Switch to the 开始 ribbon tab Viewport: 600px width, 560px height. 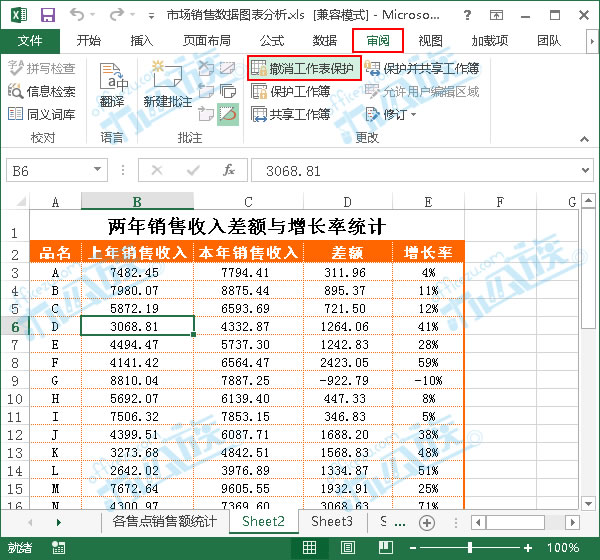tap(88, 41)
